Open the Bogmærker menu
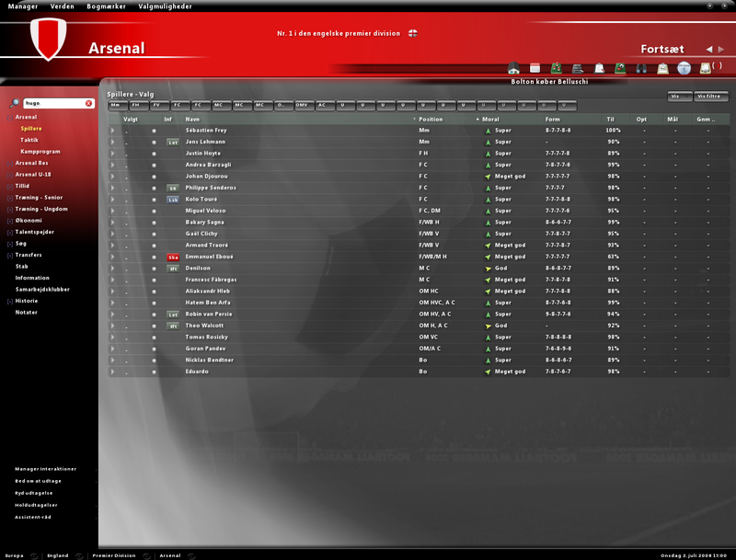Image resolution: width=736 pixels, height=560 pixels. click(106, 6)
